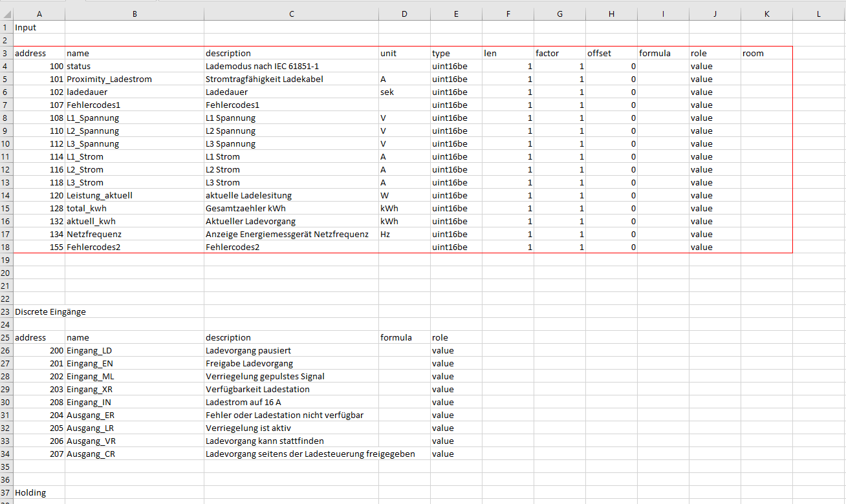The height and width of the screenshot is (504, 846).
Task: Select column H header
Action: (x=612, y=14)
